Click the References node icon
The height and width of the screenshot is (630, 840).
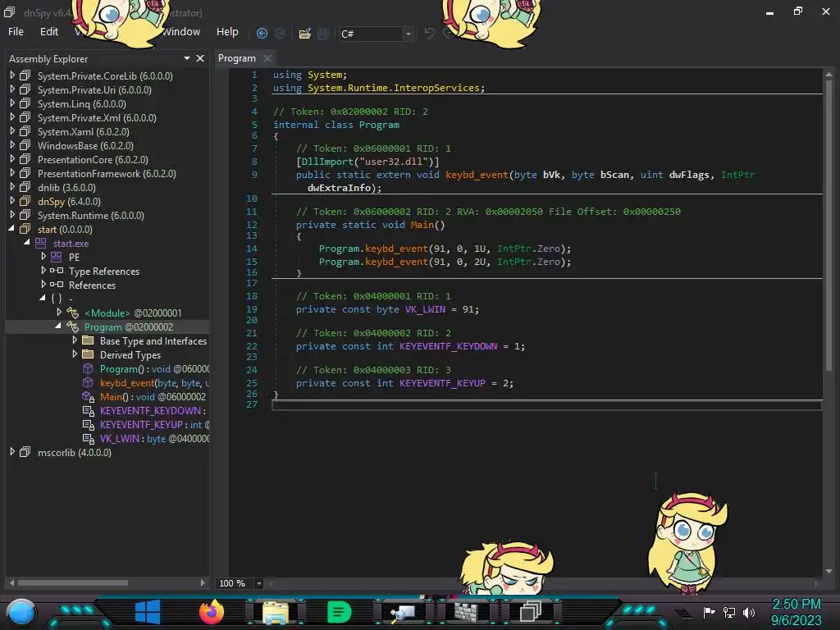point(57,285)
